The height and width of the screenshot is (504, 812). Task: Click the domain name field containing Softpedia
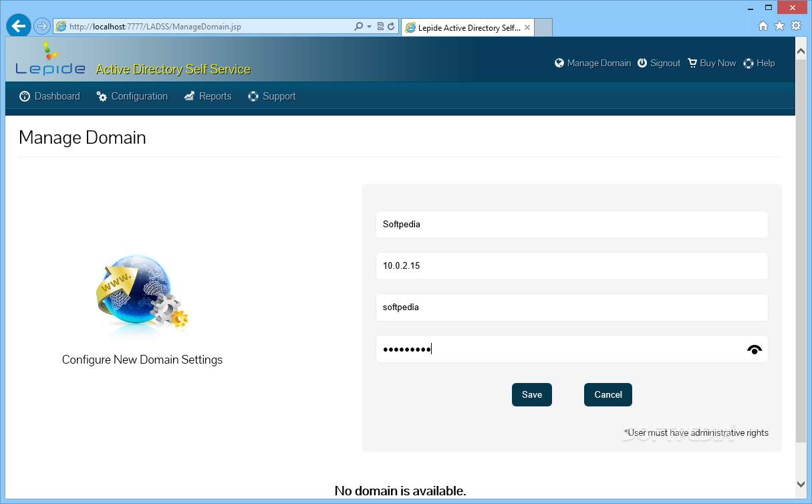coord(571,225)
